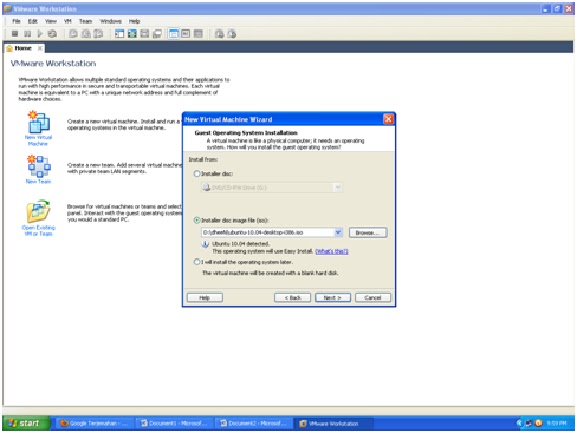This screenshot has height=432, width=576.
Task: Click the Windows Start button
Action: 26,423
